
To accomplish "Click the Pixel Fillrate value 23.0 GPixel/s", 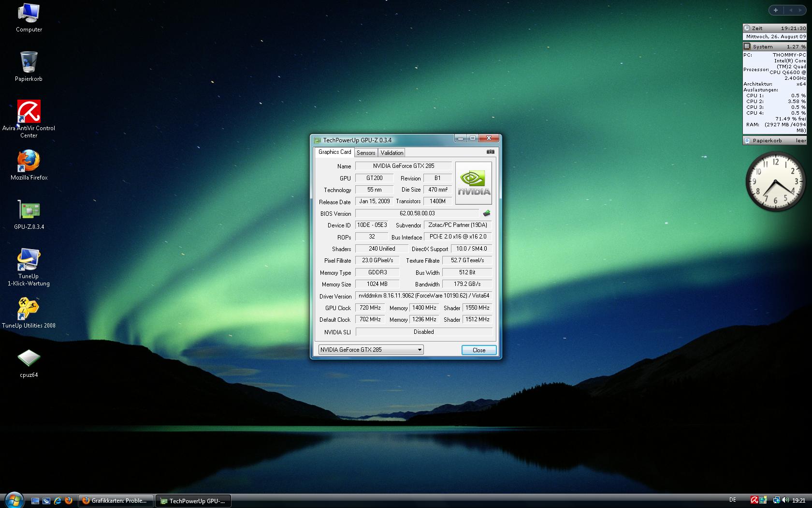I will 377,260.
